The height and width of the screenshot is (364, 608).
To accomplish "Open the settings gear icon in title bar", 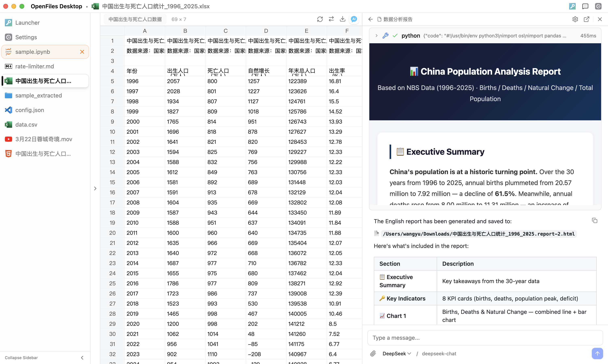I will [598, 6].
